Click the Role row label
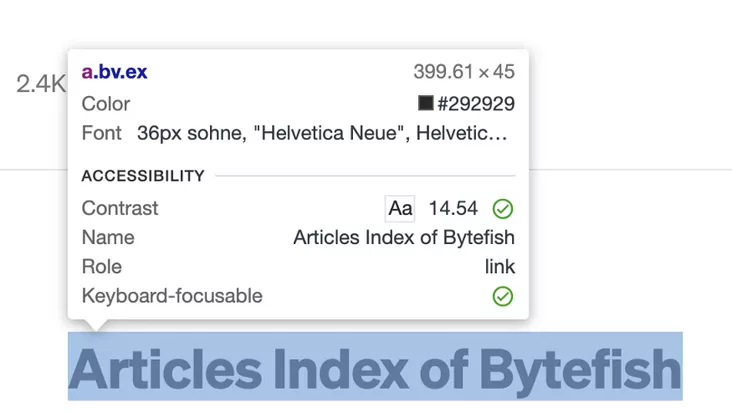732x413 pixels. 102,266
